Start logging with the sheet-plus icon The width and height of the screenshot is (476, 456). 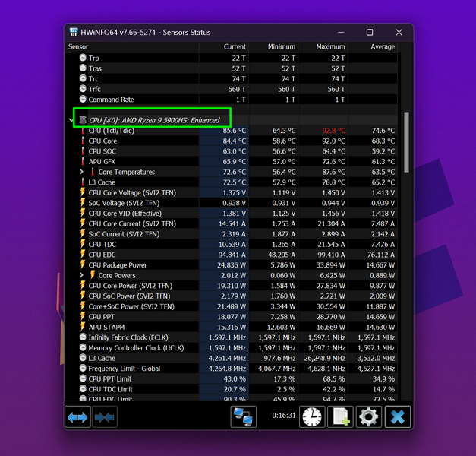[340, 416]
